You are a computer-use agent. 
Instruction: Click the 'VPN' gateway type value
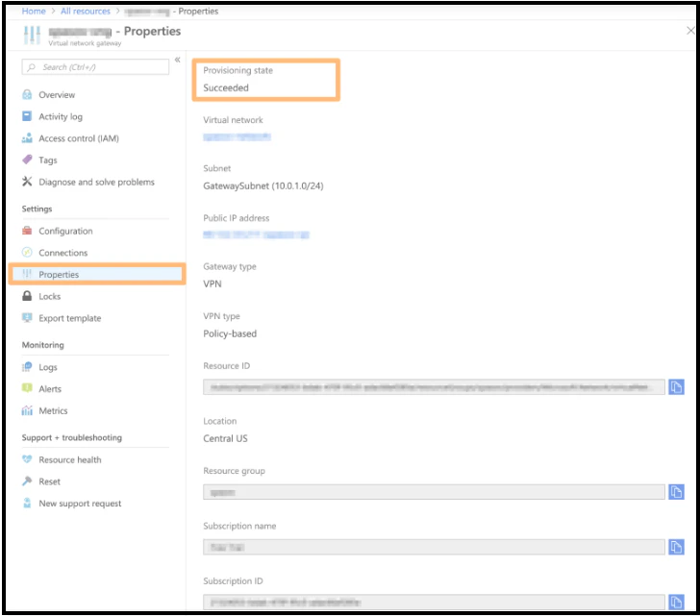[212, 283]
